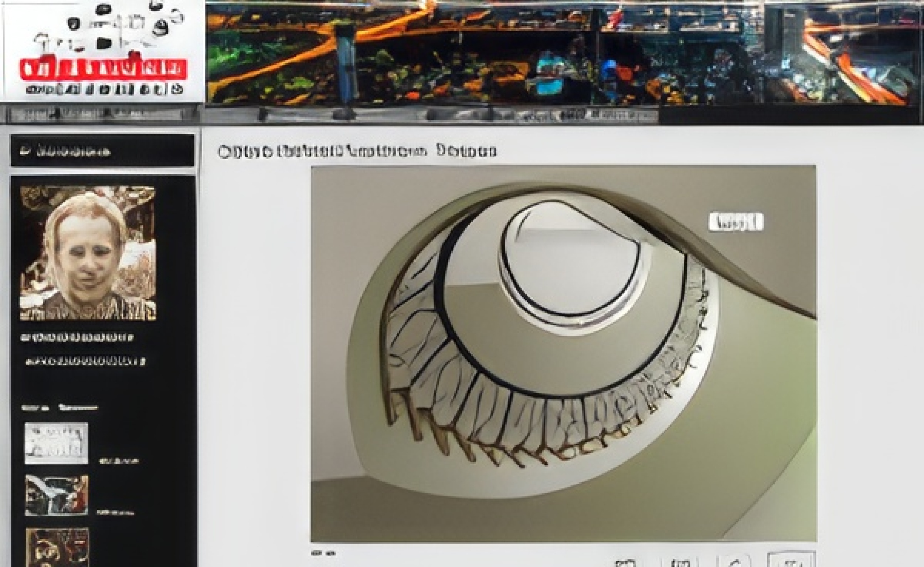Click the first text line under portrait

point(77,337)
